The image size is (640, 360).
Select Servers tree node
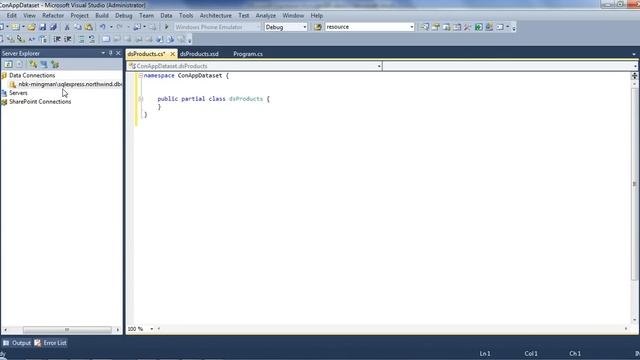click(x=18, y=93)
